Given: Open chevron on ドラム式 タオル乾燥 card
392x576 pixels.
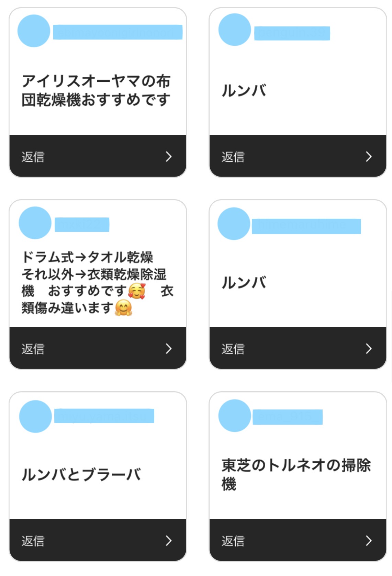Looking at the screenshot, I should click(168, 349).
